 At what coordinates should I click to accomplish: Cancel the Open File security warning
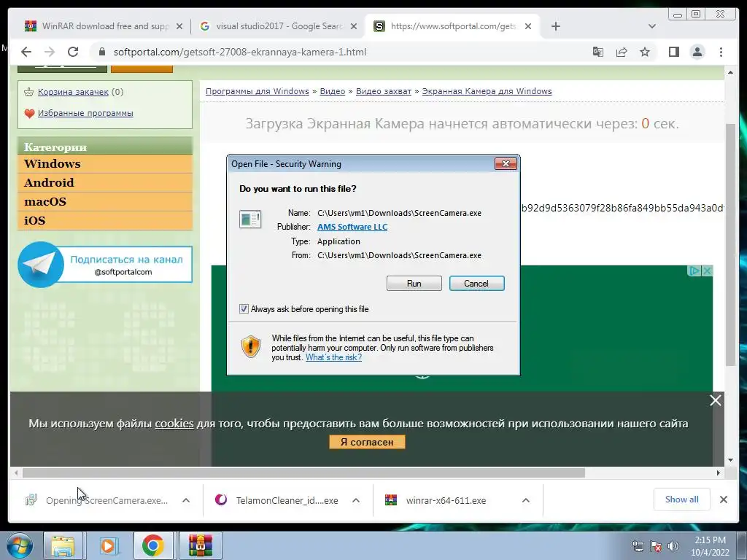(x=476, y=284)
